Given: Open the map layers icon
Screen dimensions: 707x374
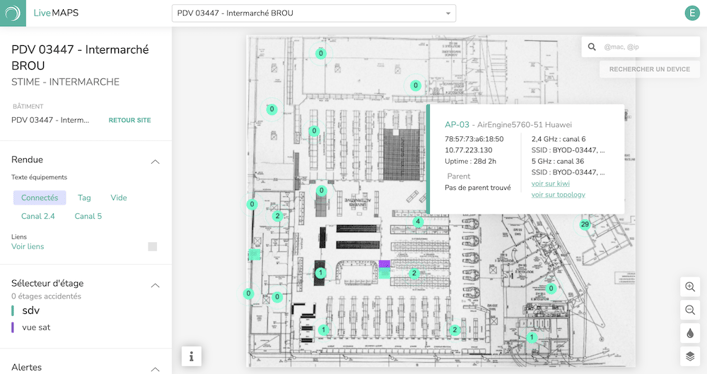Looking at the screenshot, I should (690, 356).
